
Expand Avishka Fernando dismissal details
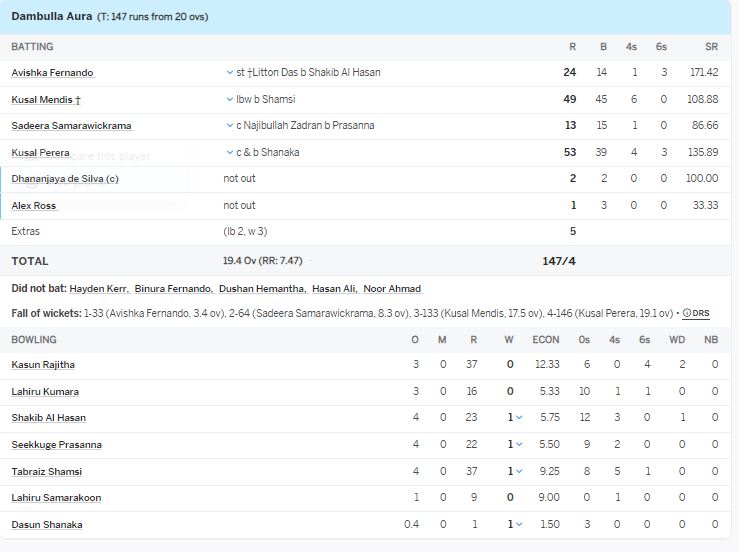coord(230,73)
